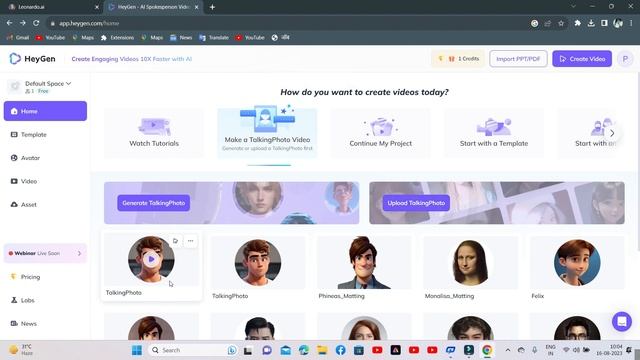Open the 1 Credits indicator

pyautogui.click(x=458, y=59)
